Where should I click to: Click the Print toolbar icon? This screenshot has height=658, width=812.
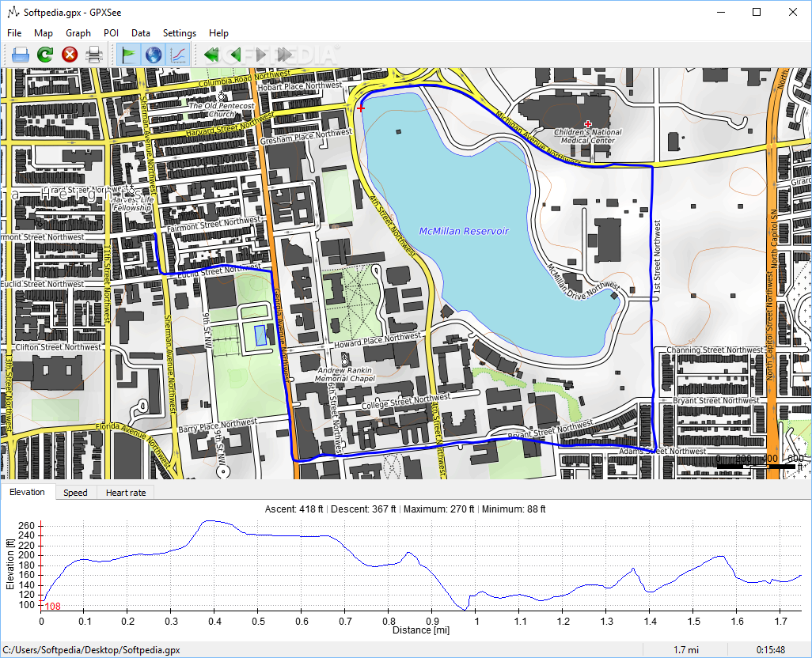94,55
